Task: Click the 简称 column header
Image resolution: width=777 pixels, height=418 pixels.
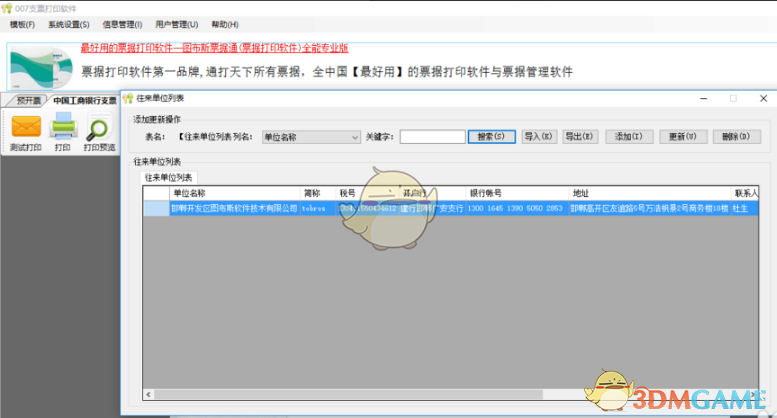Action: tap(317, 193)
